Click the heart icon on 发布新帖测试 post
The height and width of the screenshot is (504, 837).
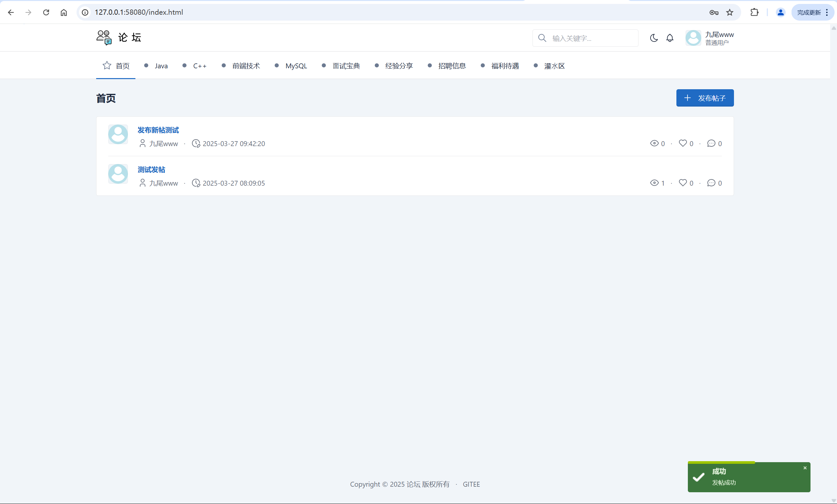pos(682,143)
